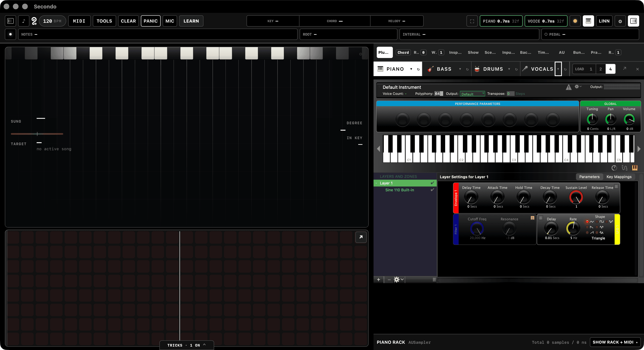Open settings with the gear icon
Viewport: 644px width, 350px height.
pyautogui.click(x=620, y=21)
